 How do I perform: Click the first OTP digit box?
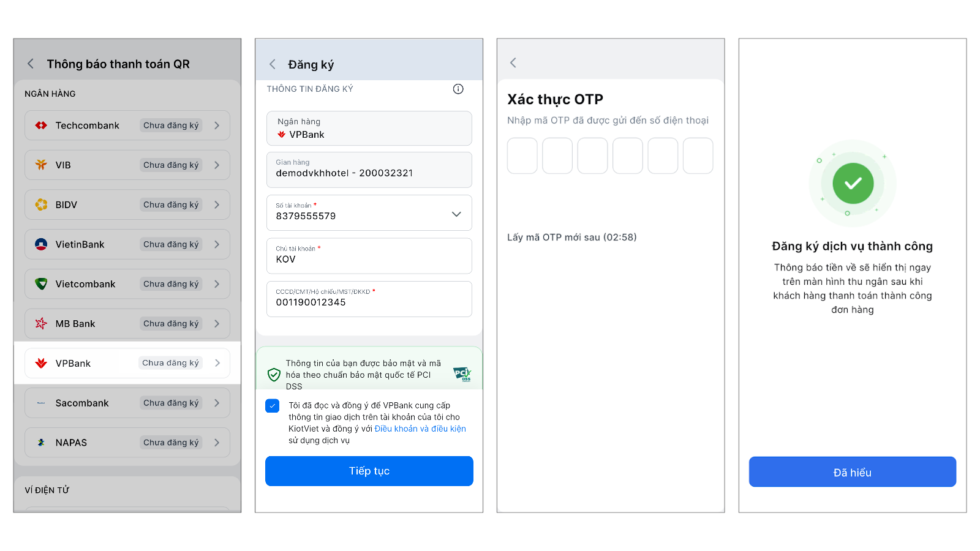pos(522,156)
